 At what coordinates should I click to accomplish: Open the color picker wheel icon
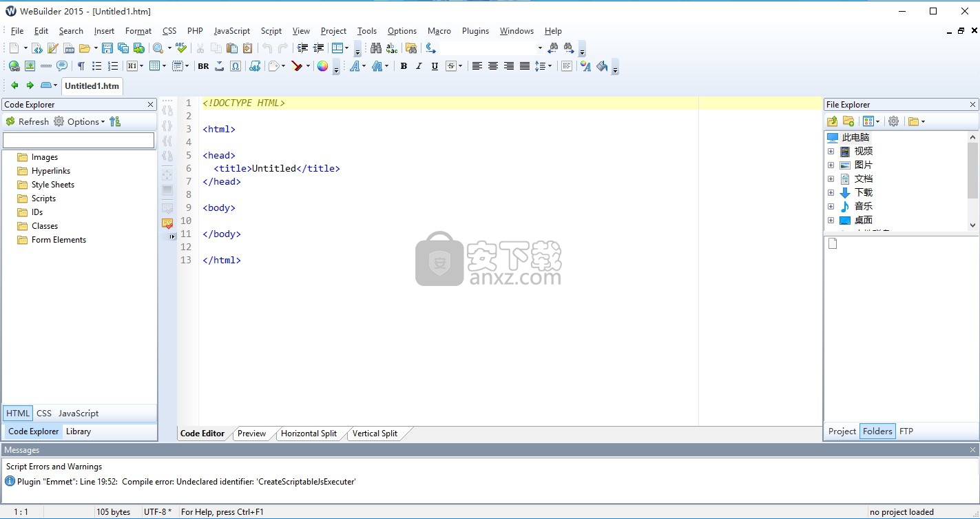(322, 66)
